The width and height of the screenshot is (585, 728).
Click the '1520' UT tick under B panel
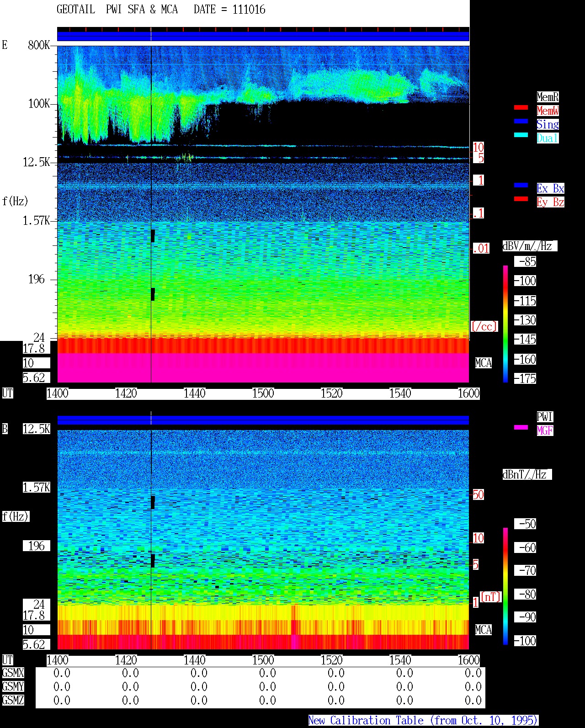tap(332, 660)
